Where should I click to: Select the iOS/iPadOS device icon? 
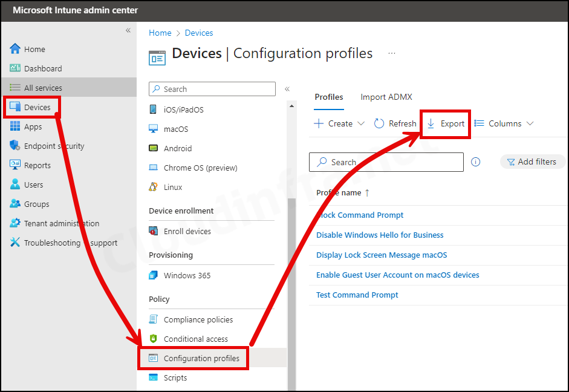tap(153, 109)
